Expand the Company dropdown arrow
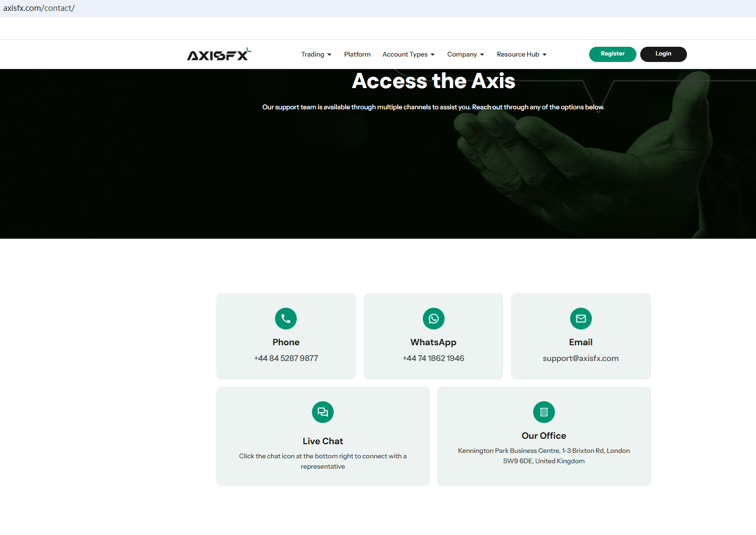 click(x=482, y=55)
